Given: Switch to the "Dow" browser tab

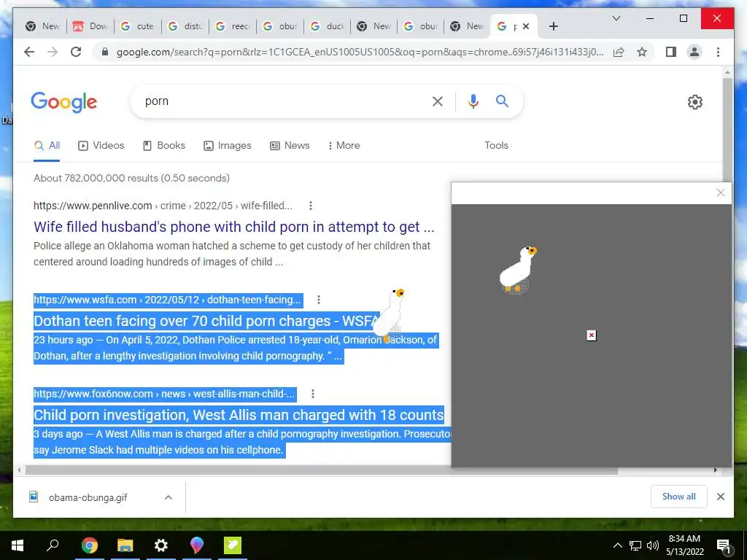Looking at the screenshot, I should pyautogui.click(x=90, y=26).
